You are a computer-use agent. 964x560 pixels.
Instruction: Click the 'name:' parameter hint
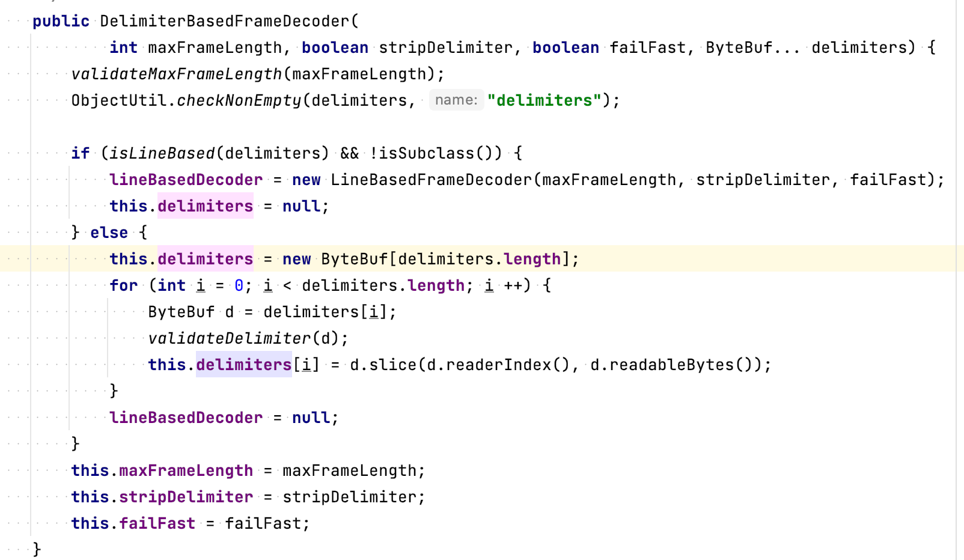click(456, 100)
